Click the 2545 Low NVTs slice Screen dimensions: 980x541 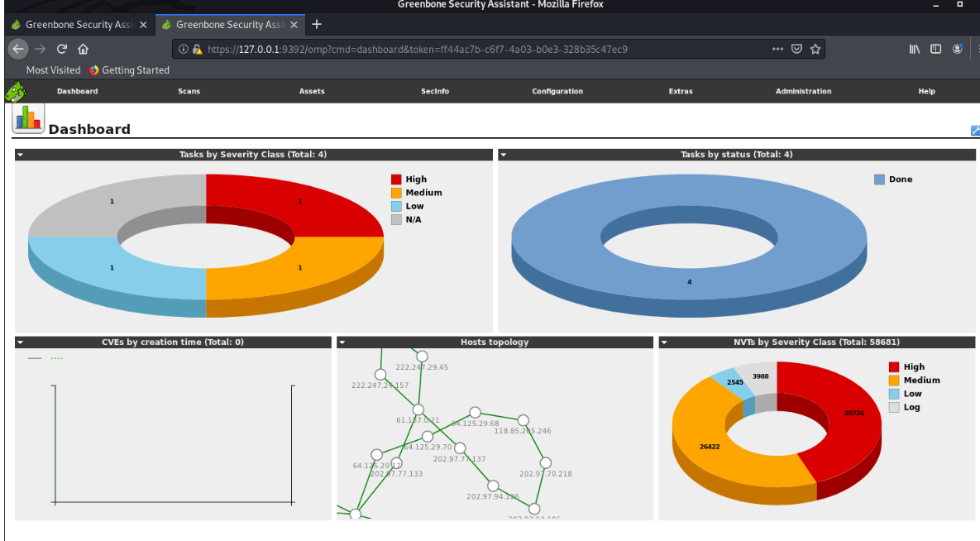tap(734, 382)
